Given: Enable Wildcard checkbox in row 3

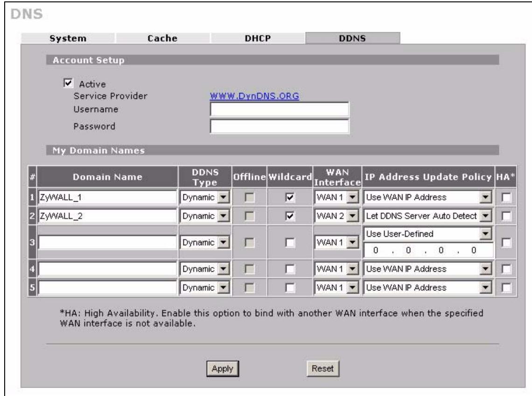Looking at the screenshot, I should 290,242.
